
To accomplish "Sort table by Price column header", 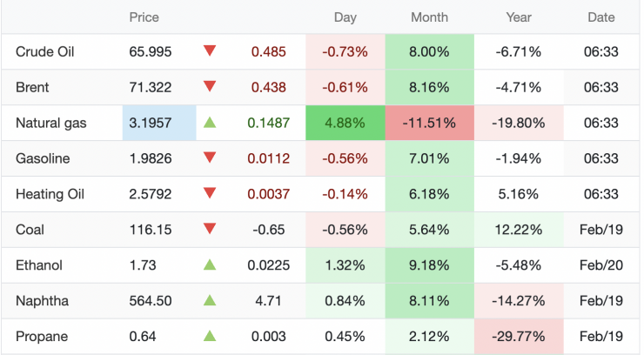I will (144, 17).
